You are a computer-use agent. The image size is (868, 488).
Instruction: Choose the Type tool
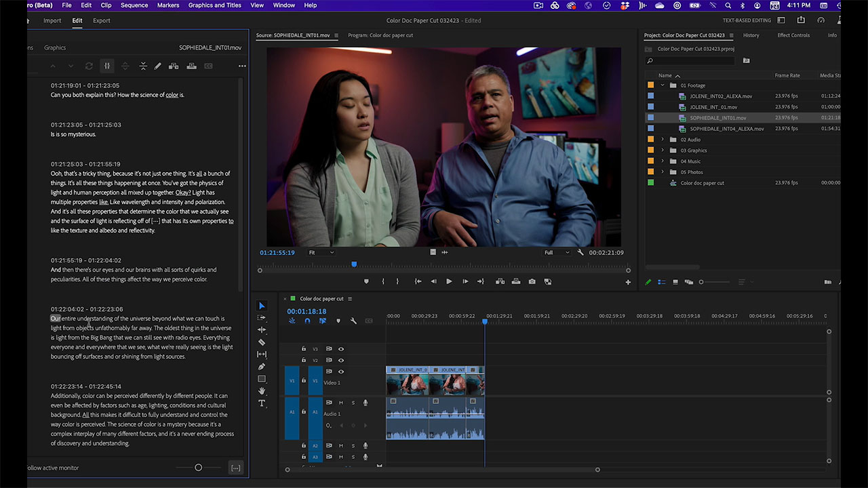262,403
